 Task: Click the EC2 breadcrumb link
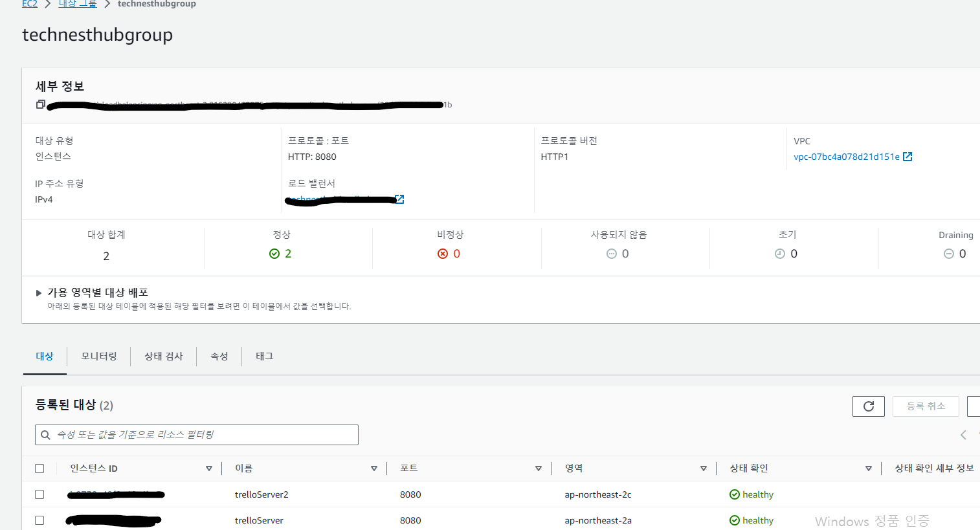30,4
